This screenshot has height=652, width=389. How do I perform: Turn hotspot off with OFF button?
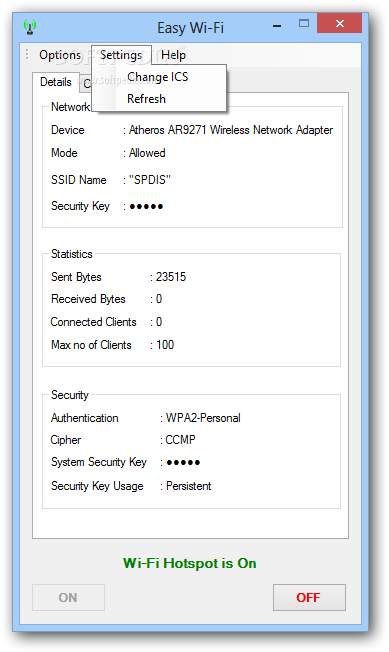309,598
